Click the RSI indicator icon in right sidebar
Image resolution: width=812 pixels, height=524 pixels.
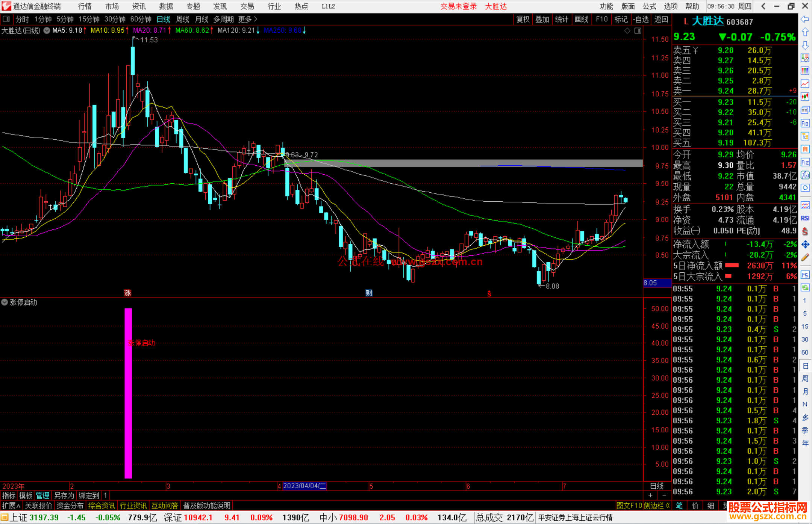coord(805,218)
